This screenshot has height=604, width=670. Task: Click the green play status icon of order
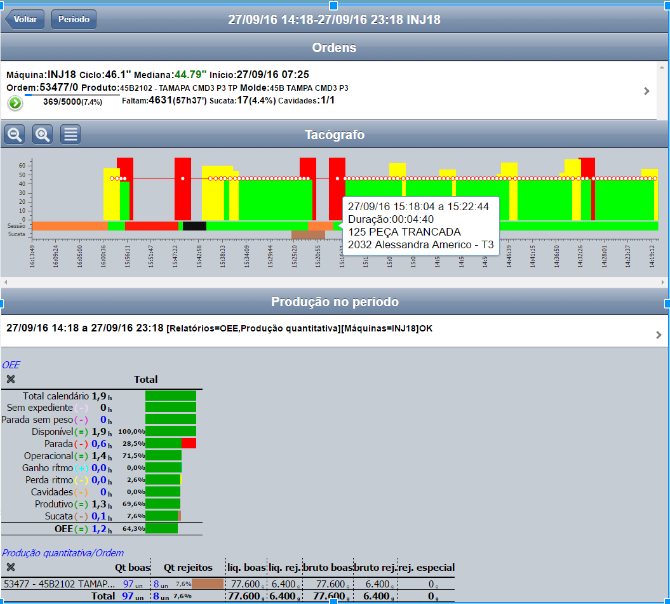[x=15, y=103]
